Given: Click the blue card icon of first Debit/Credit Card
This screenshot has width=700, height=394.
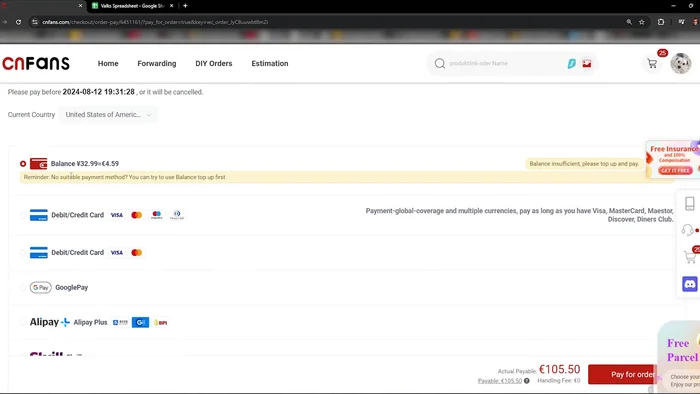Looking at the screenshot, I should [38, 215].
